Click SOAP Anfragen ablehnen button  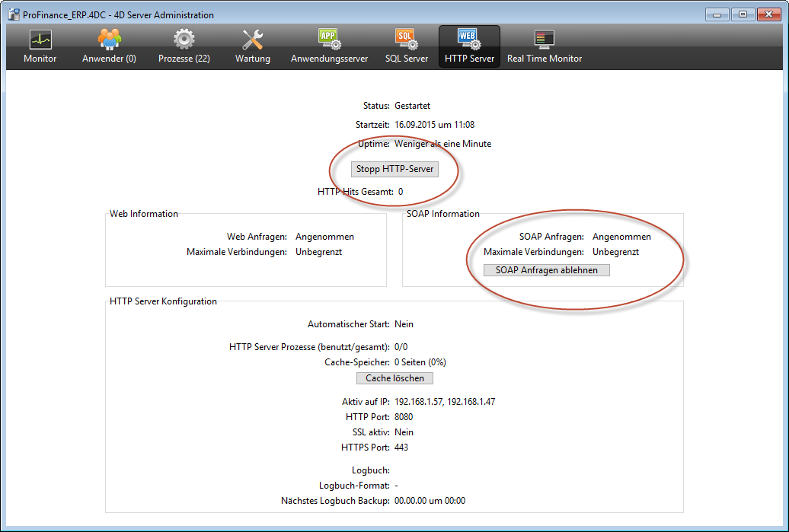(x=547, y=270)
